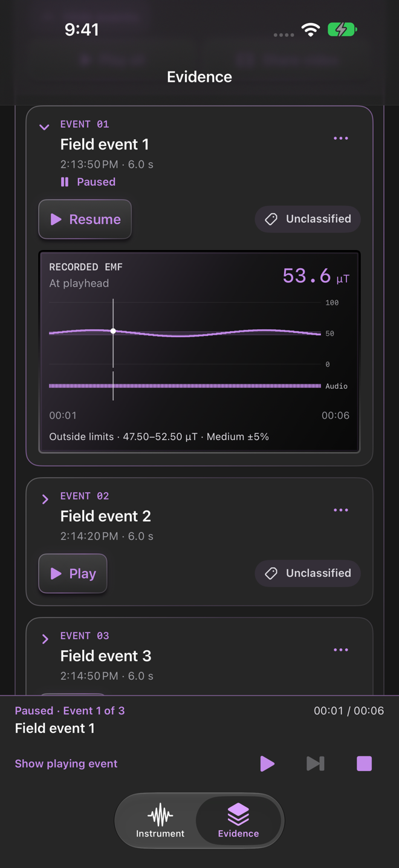399x868 pixels.
Task: Tap the Show playing event link
Action: [66, 764]
